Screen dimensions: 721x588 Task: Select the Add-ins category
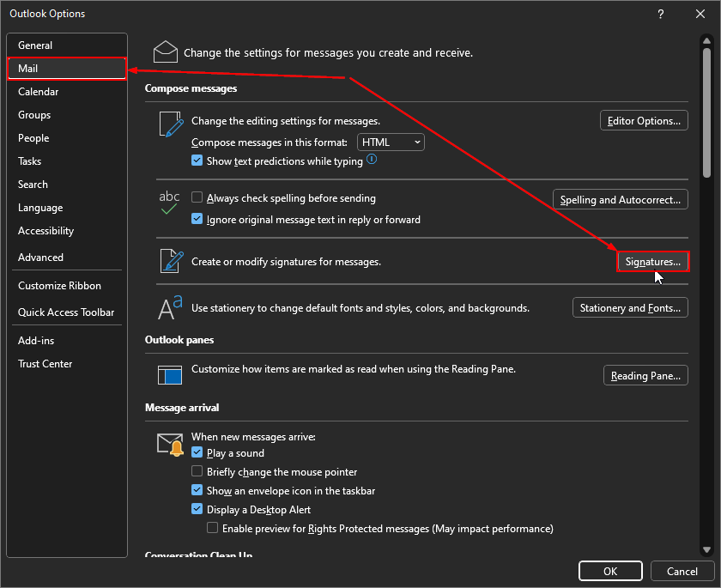pyautogui.click(x=67, y=341)
